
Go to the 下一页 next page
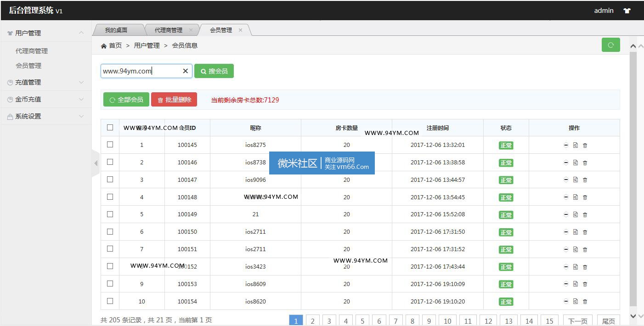(578, 321)
